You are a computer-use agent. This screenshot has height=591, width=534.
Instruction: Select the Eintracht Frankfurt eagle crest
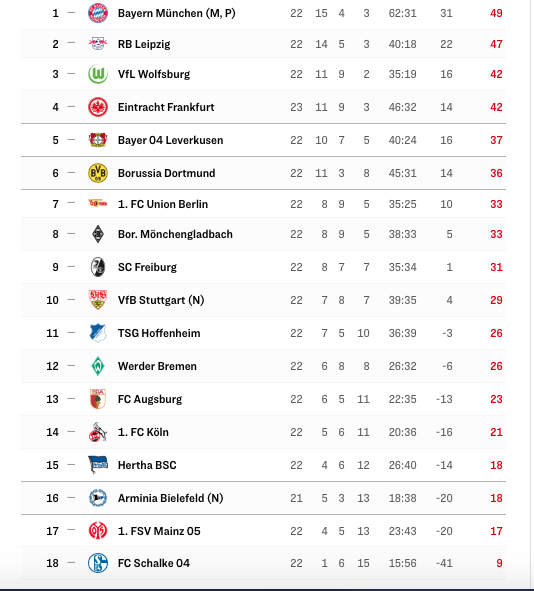(x=98, y=107)
